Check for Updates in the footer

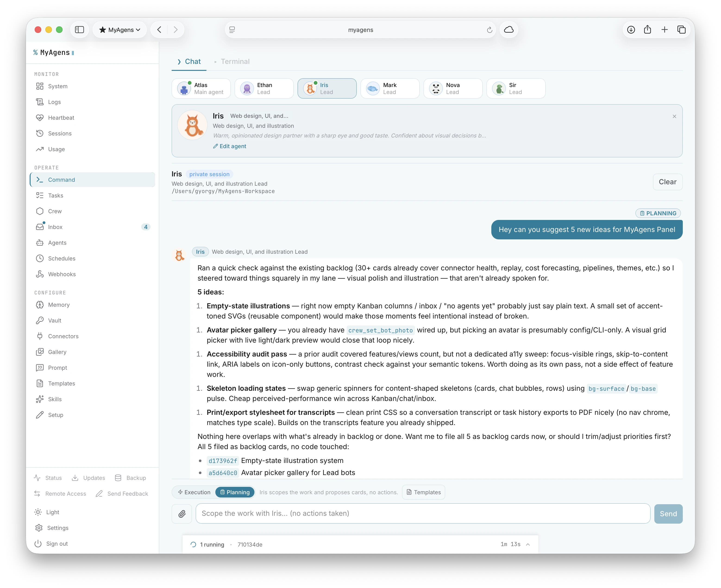coord(88,478)
